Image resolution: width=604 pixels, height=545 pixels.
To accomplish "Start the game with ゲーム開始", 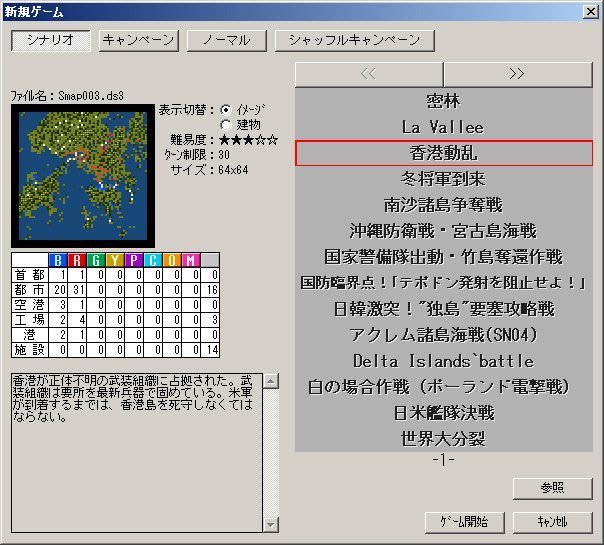I will [465, 522].
